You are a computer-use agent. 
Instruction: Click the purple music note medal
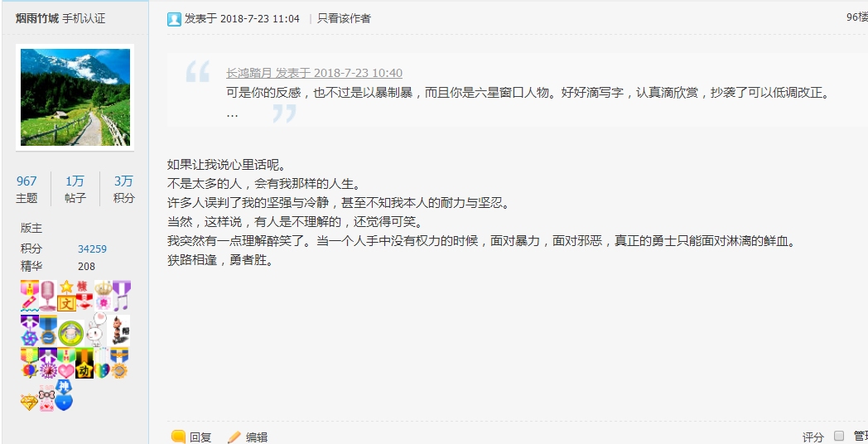pos(121,296)
